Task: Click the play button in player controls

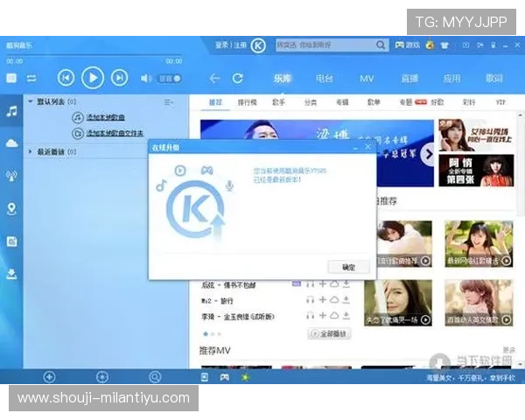Action: pyautogui.click(x=92, y=78)
